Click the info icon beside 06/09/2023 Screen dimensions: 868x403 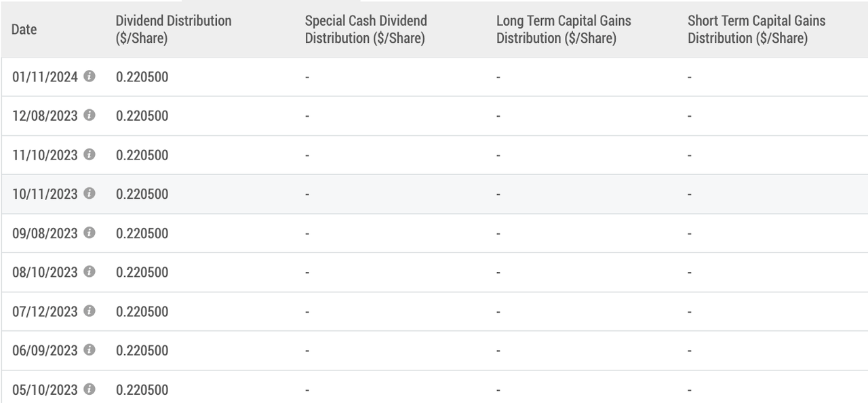[x=90, y=350]
